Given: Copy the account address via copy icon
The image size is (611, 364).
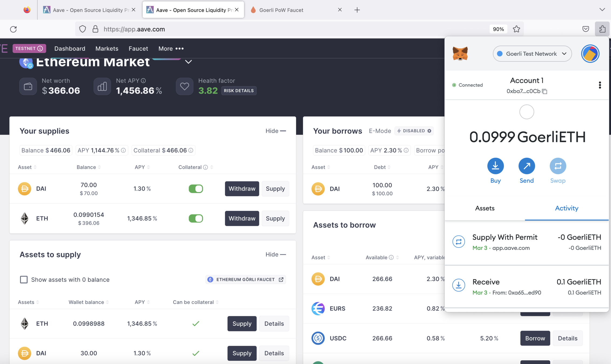Looking at the screenshot, I should tap(545, 91).
